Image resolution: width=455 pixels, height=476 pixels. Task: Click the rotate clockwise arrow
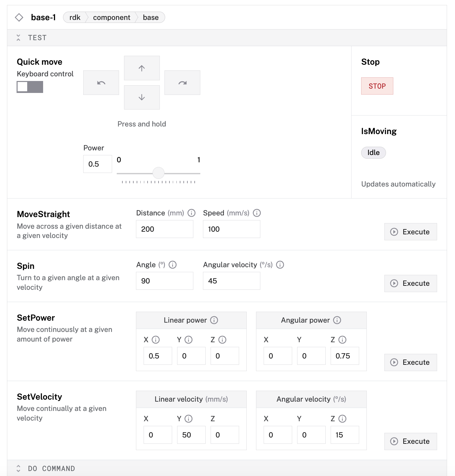click(x=182, y=82)
